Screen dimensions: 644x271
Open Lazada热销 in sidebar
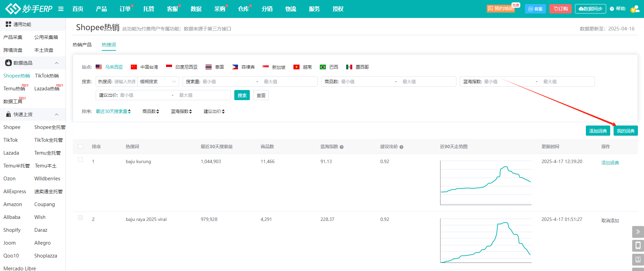pos(47,89)
